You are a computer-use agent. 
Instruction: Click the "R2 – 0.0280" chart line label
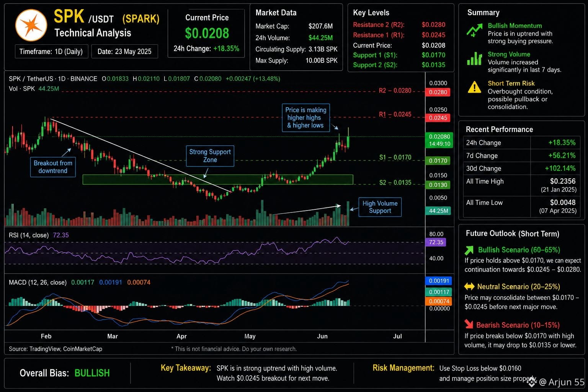(x=395, y=91)
